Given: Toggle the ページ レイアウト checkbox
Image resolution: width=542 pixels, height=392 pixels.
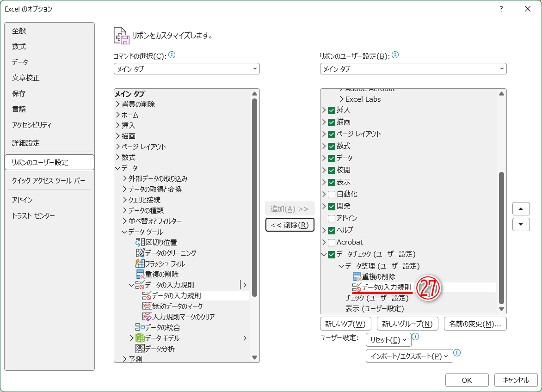Looking at the screenshot, I should (x=332, y=135).
